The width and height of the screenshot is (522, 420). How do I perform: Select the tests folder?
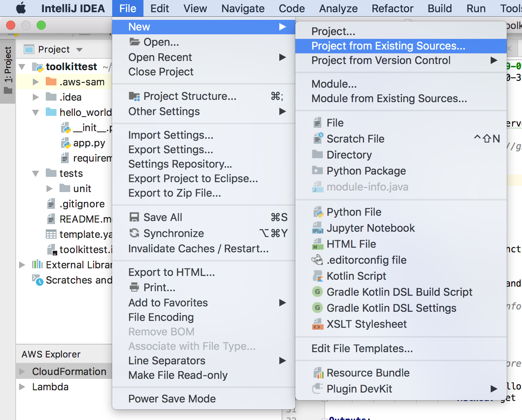tap(71, 173)
